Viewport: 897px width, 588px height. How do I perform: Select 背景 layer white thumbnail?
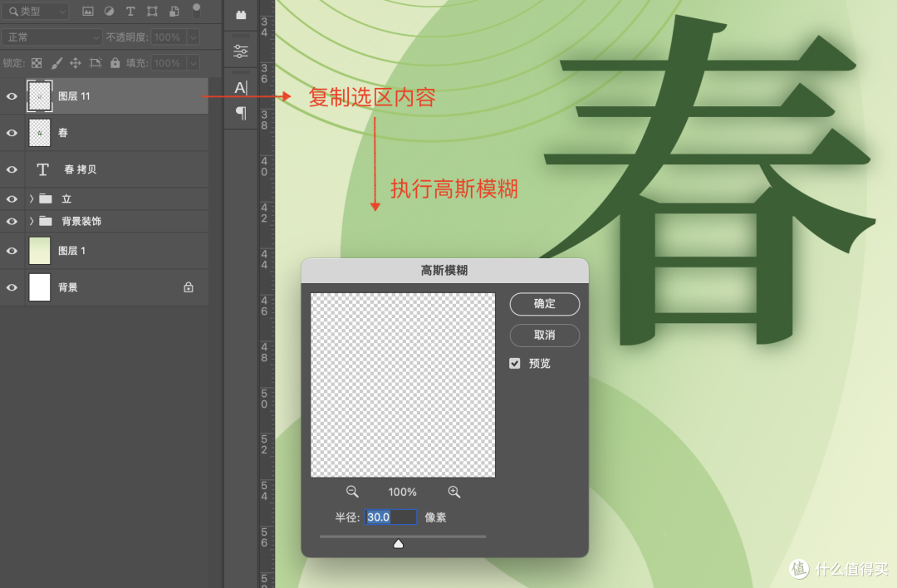40,287
